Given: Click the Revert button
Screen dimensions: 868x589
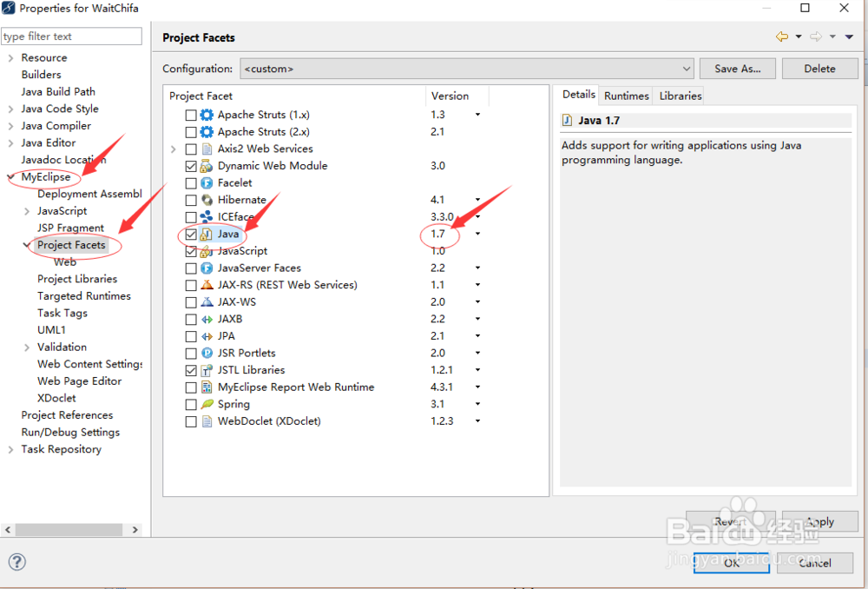Looking at the screenshot, I should 731,521.
